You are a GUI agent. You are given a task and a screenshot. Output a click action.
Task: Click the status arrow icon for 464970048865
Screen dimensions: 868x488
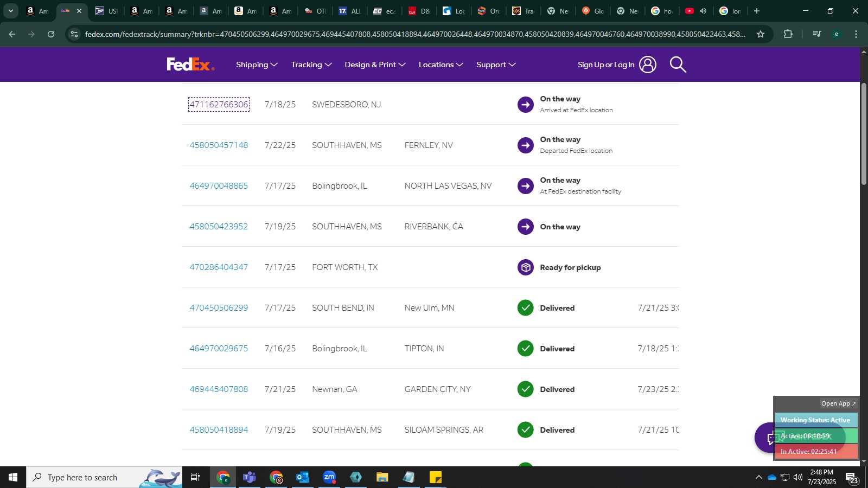[x=525, y=186]
